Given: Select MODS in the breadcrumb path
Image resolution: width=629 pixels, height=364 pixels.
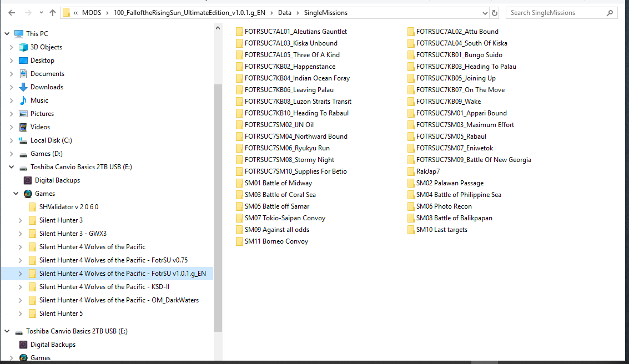Looking at the screenshot, I should (92, 13).
